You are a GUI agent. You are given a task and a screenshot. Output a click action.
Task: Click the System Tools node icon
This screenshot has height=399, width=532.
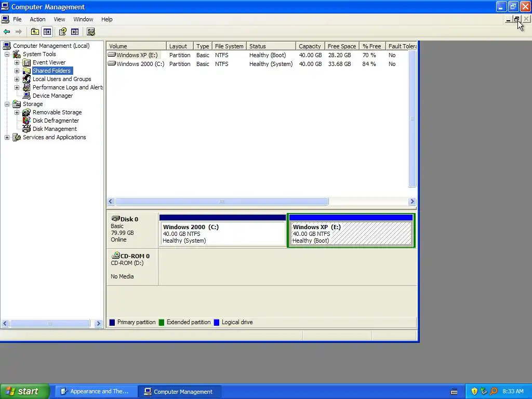pyautogui.click(x=17, y=54)
